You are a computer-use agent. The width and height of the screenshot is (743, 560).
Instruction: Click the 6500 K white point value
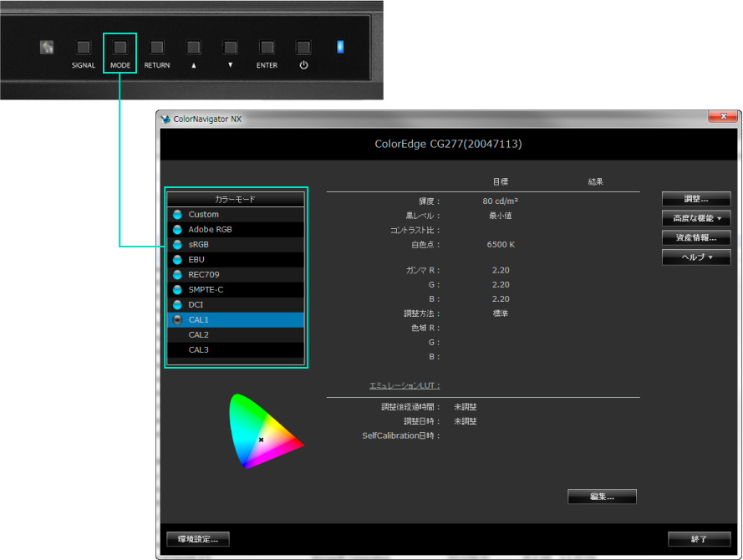pos(501,245)
